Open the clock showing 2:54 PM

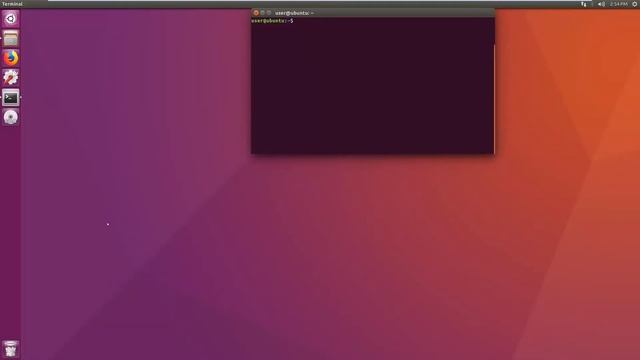pos(619,4)
